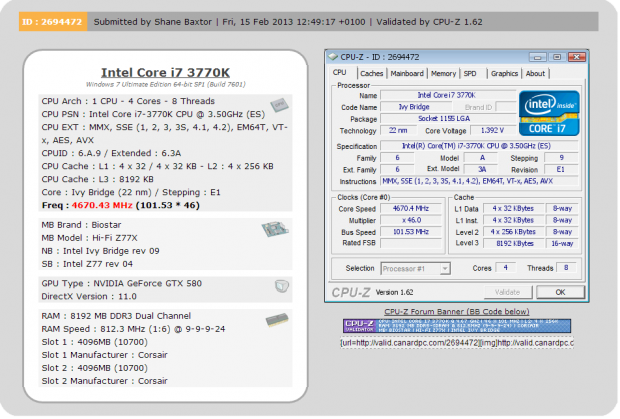Image resolution: width=620 pixels, height=419 pixels.
Task: Select the SPD tab
Action: 470,74
